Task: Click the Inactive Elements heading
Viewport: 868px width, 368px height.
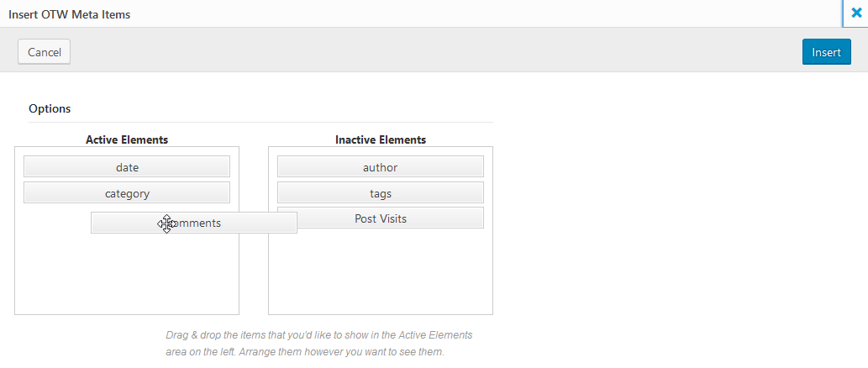Action: click(x=380, y=139)
